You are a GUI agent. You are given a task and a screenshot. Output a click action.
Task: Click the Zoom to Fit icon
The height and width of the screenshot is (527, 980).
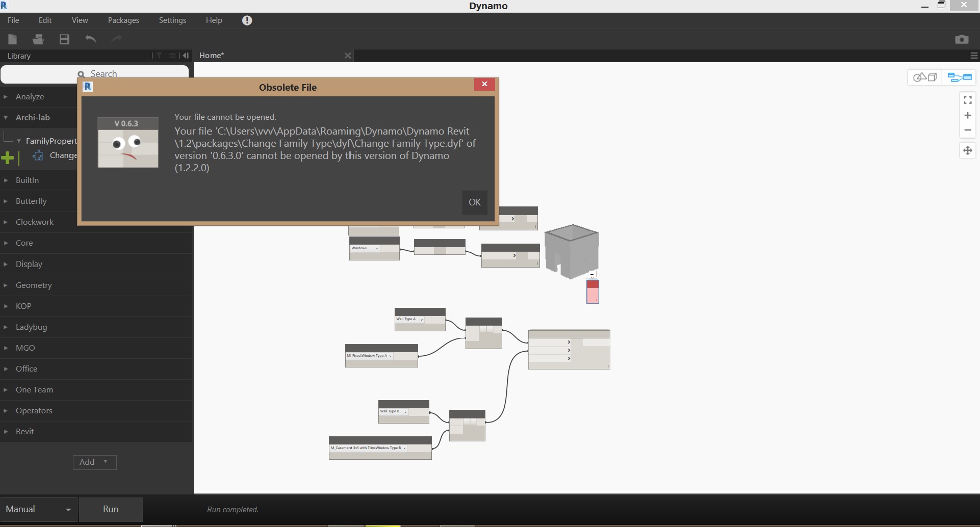click(968, 100)
